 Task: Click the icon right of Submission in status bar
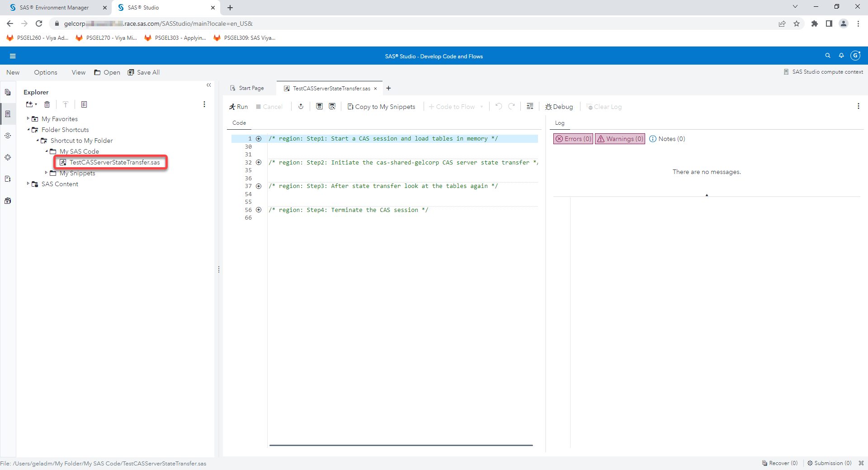pos(861,463)
